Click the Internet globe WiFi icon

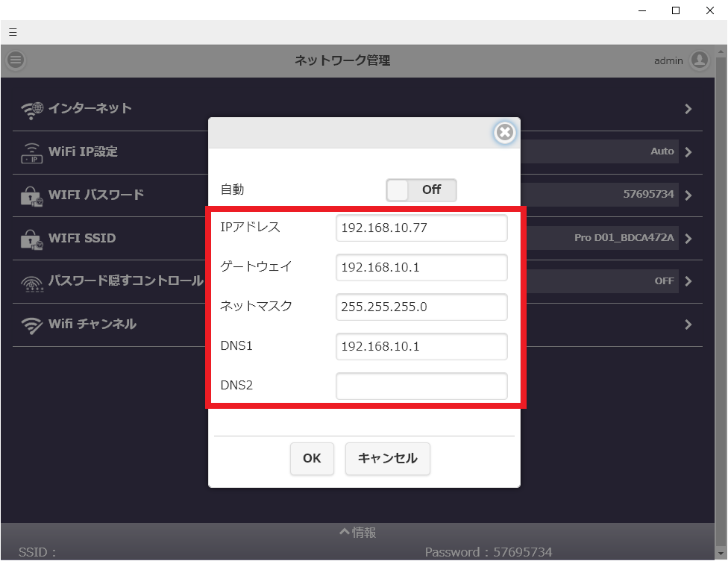32,109
